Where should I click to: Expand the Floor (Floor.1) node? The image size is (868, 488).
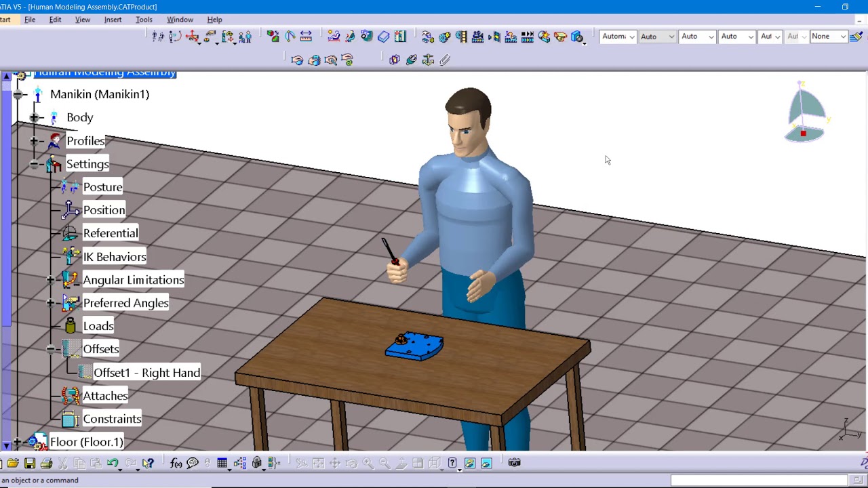click(x=18, y=442)
